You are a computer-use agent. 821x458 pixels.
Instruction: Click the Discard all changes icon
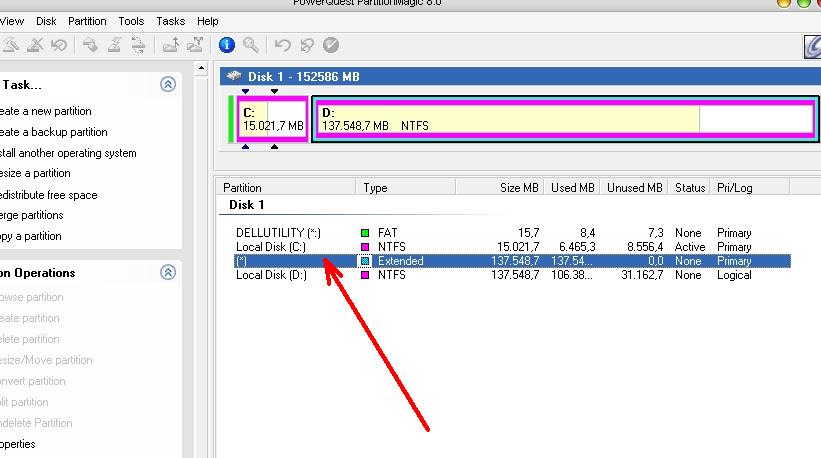307,45
